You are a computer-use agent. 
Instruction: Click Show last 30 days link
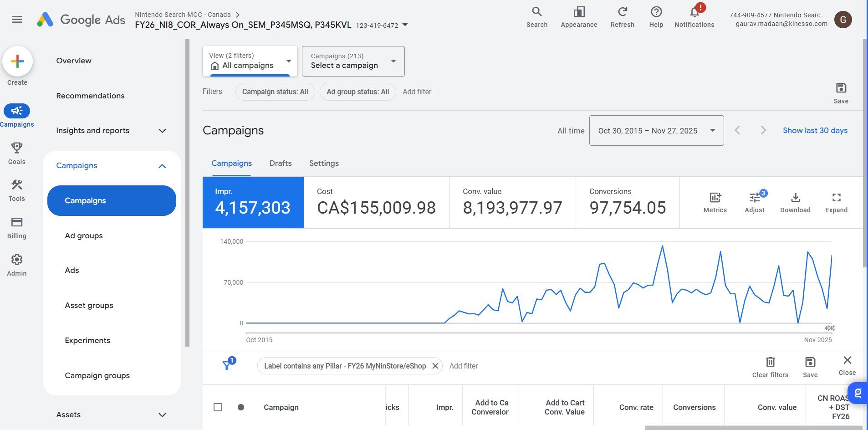(815, 131)
